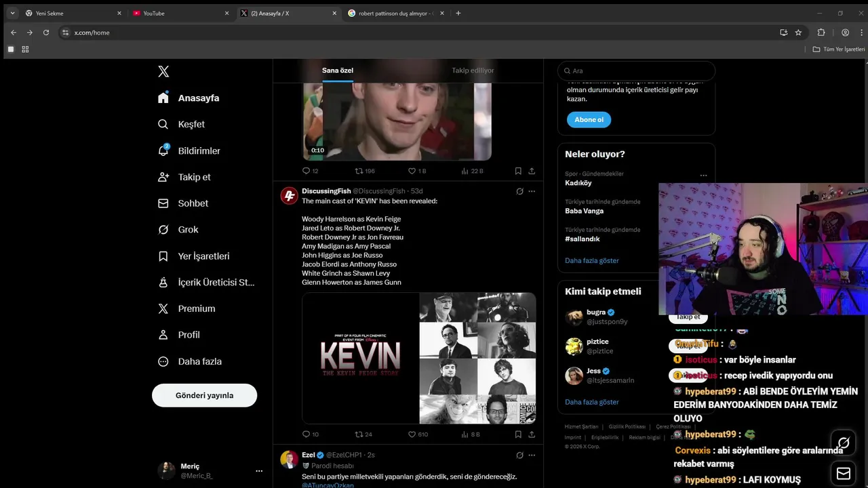Open İçerik Üreticisi Studio
This screenshot has height=488, width=868.
point(206,282)
